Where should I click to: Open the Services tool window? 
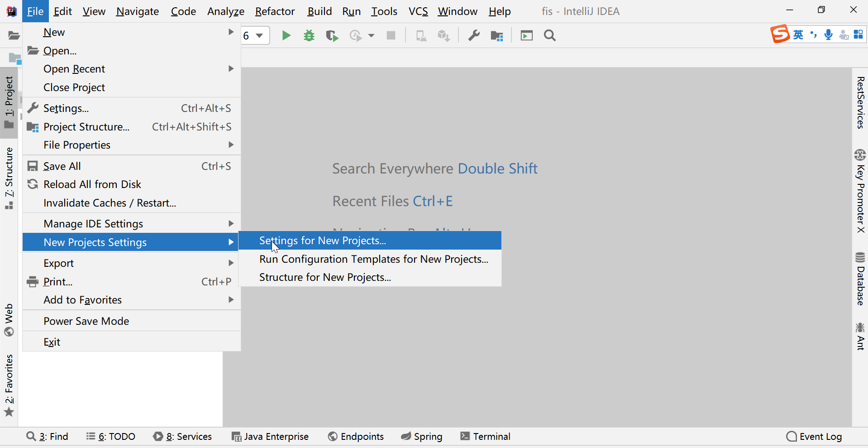[x=182, y=436]
